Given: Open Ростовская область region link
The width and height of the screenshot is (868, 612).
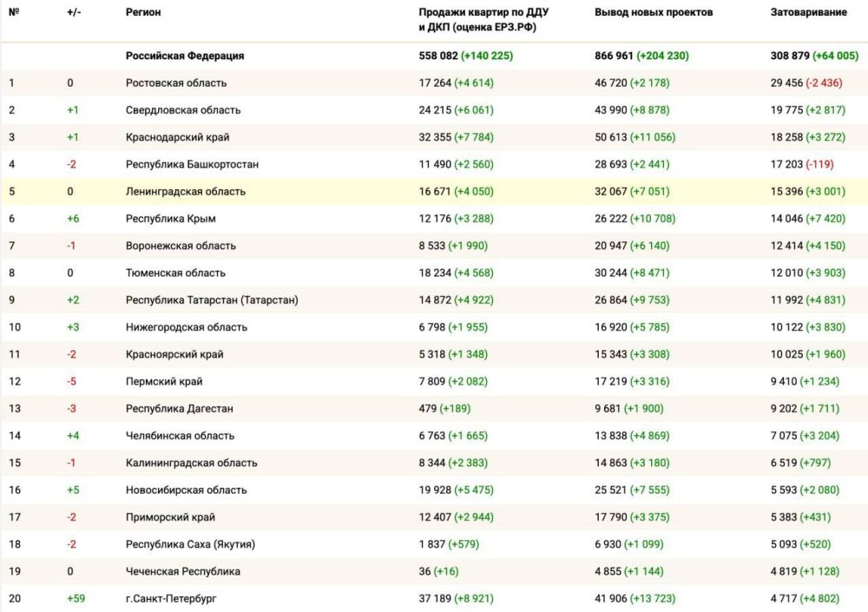Looking at the screenshot, I should tap(176, 83).
